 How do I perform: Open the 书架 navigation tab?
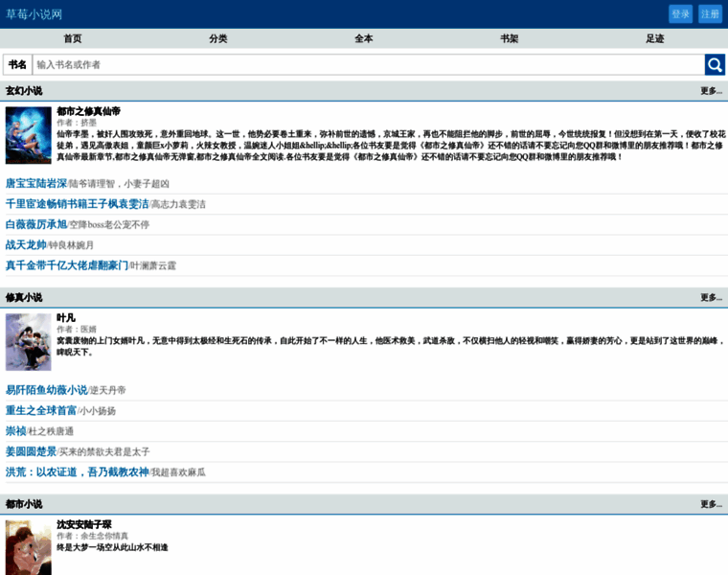point(510,38)
